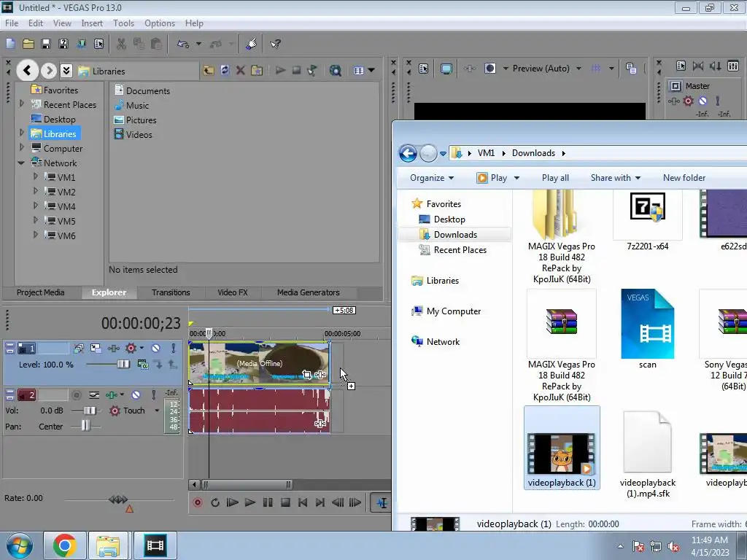Toggle bypass motion blur on track 1
This screenshot has width=747, height=560.
79,349
